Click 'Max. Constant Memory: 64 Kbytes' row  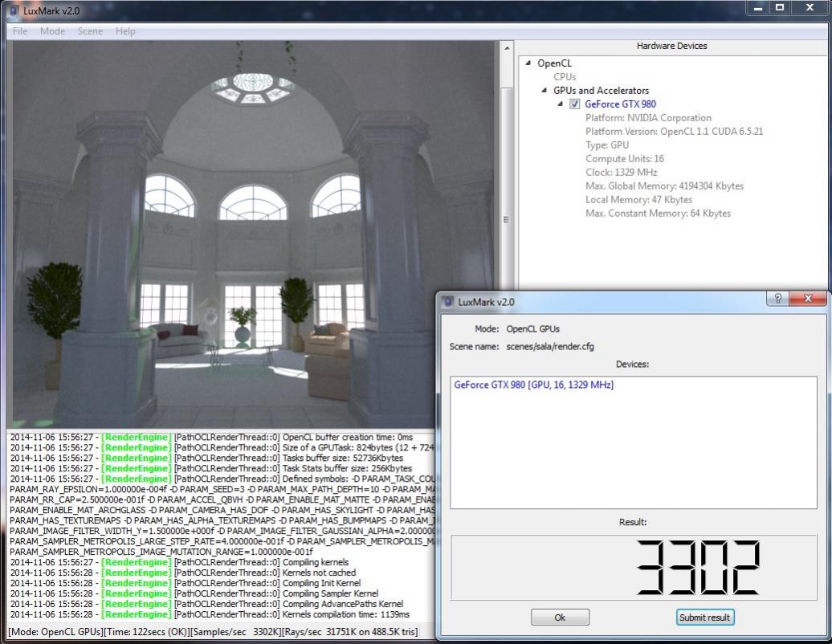coord(658,214)
